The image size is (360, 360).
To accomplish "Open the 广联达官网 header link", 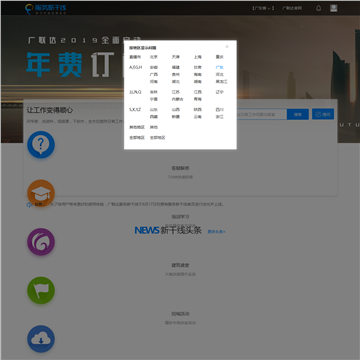I will [292, 8].
